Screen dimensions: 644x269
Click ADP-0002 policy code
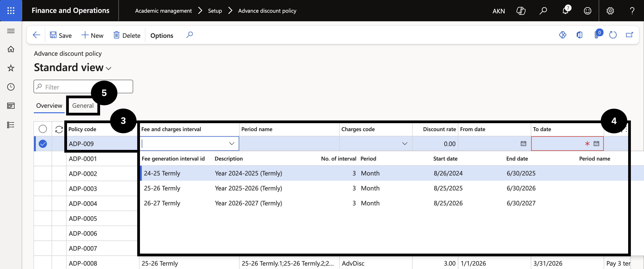point(83,174)
